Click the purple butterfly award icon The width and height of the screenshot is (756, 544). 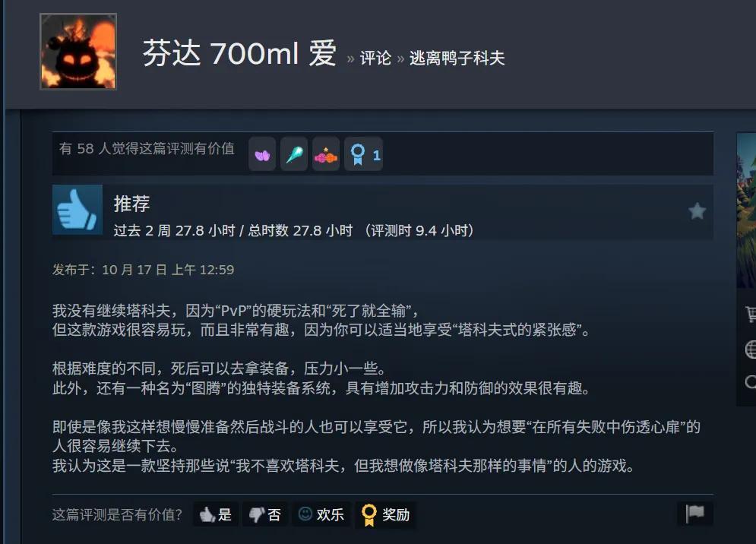tap(262, 154)
